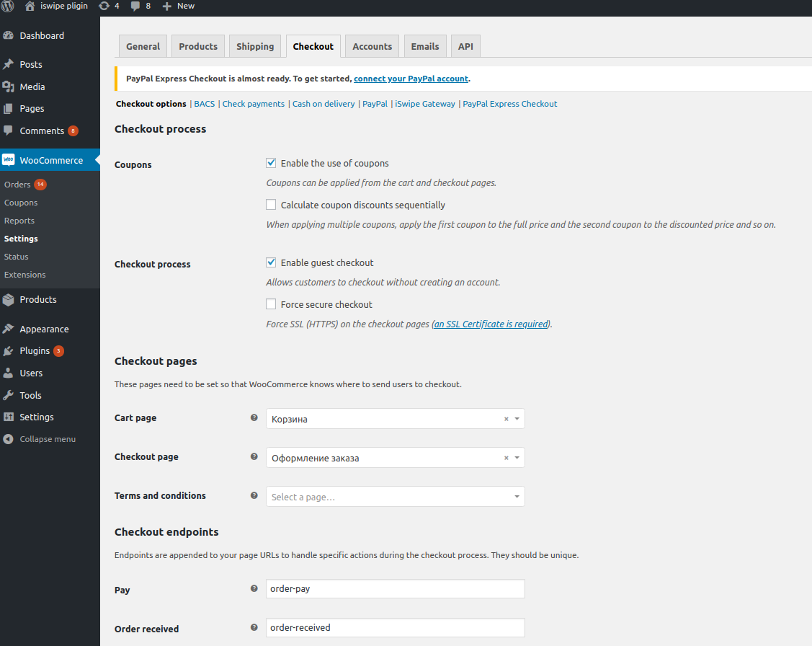Click an SSL Certificate is required link
812x646 pixels.
[491, 324]
